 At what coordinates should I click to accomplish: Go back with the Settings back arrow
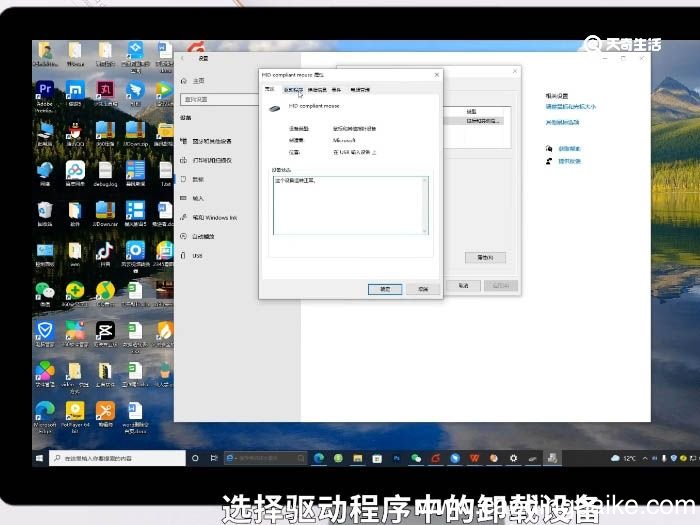[x=182, y=58]
